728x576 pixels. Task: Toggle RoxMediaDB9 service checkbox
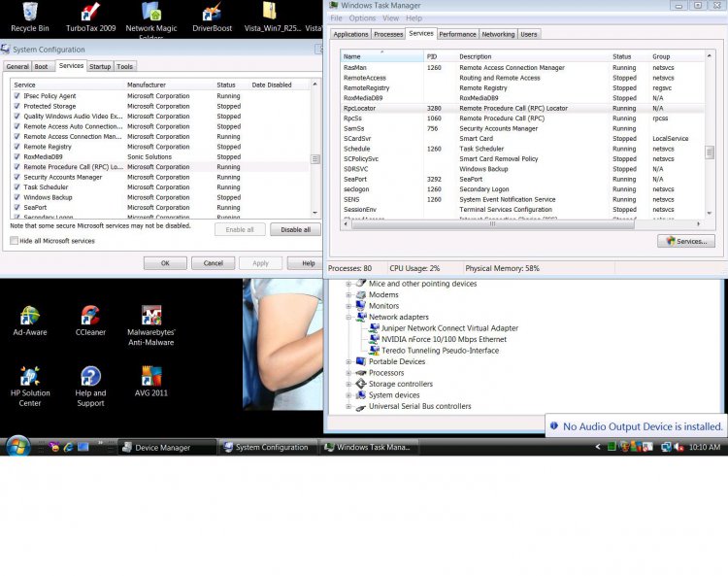point(17,156)
